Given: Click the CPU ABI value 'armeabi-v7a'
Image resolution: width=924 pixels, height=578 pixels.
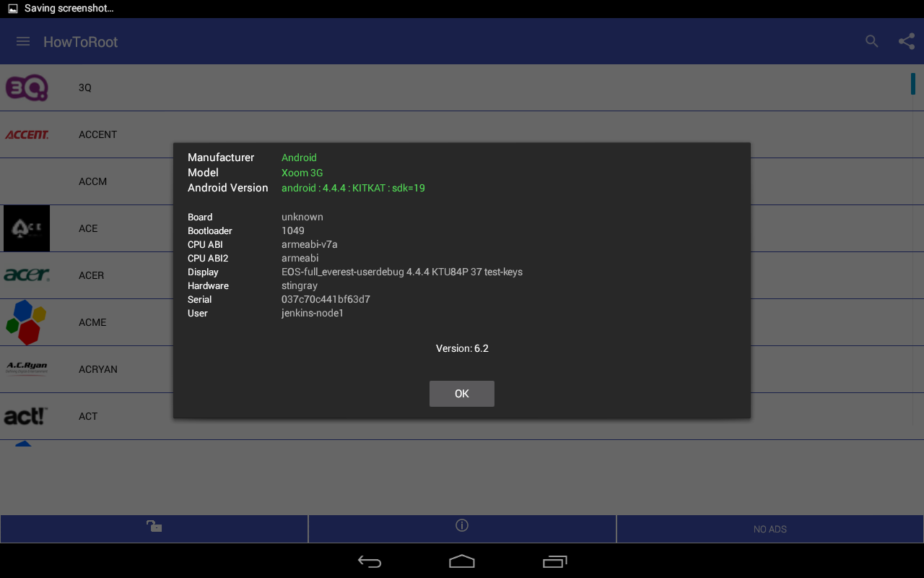Looking at the screenshot, I should pos(310,244).
